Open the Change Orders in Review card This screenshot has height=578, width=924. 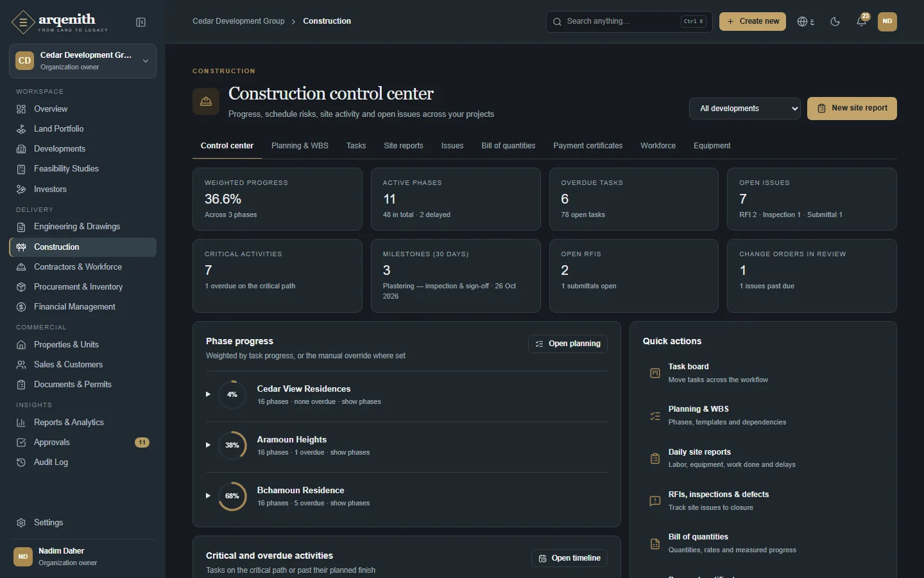coord(812,276)
